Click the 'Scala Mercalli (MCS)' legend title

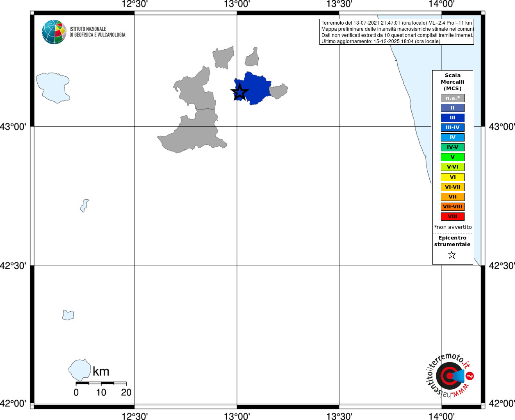[x=453, y=82]
